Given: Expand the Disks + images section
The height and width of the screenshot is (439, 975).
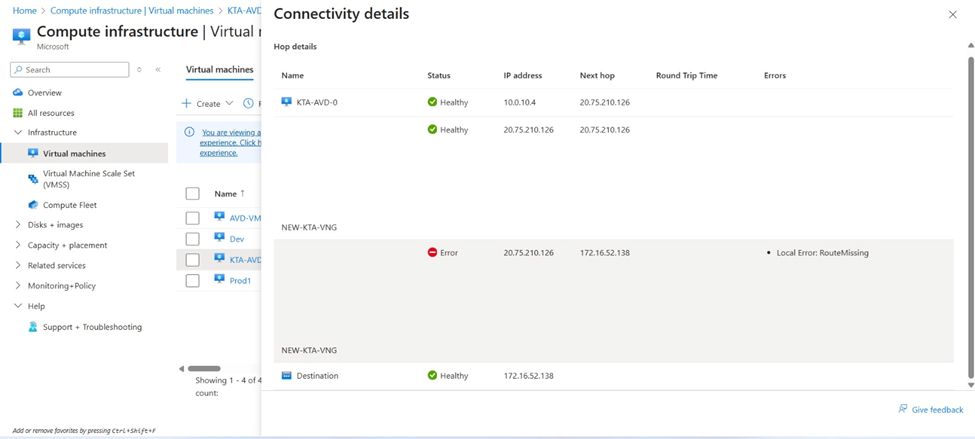Looking at the screenshot, I should pyautogui.click(x=17, y=225).
